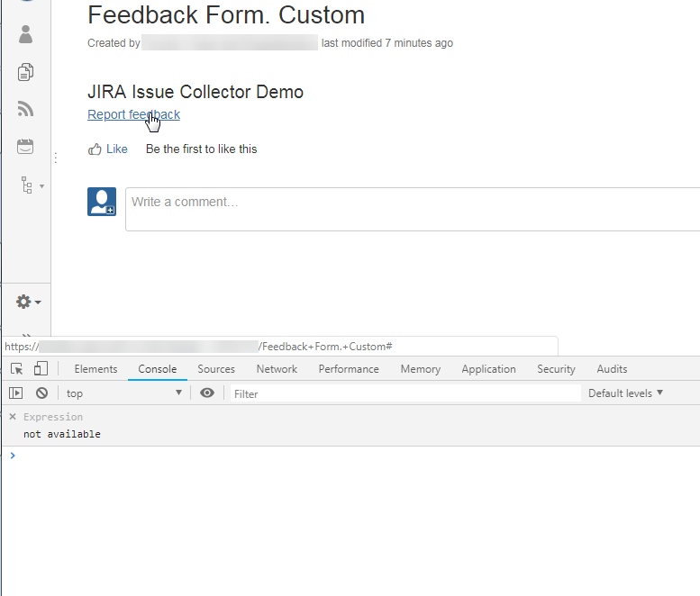Viewport: 700px width, 596px height.
Task: Clear the console with the clear icon
Action: (x=42, y=393)
